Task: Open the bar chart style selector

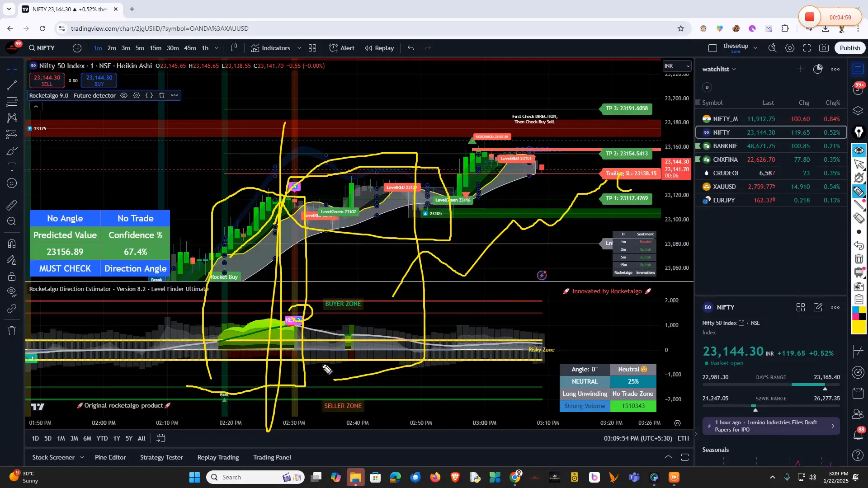Action: pos(234,48)
